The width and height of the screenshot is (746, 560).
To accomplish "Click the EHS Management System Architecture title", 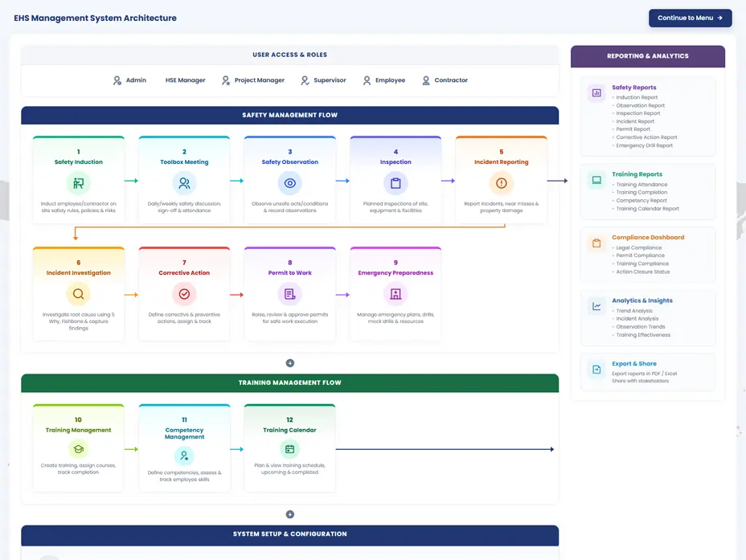I will [x=95, y=18].
